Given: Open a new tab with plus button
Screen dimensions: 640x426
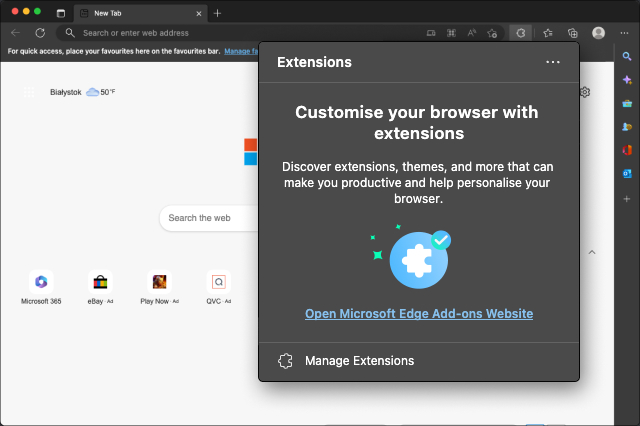Looking at the screenshot, I should pos(218,13).
